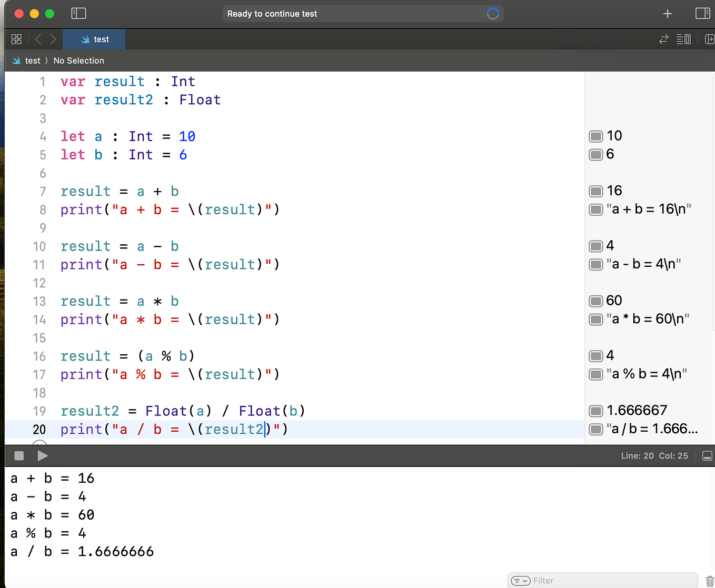Add a new editor split
715x588 pixels.
coord(710,38)
